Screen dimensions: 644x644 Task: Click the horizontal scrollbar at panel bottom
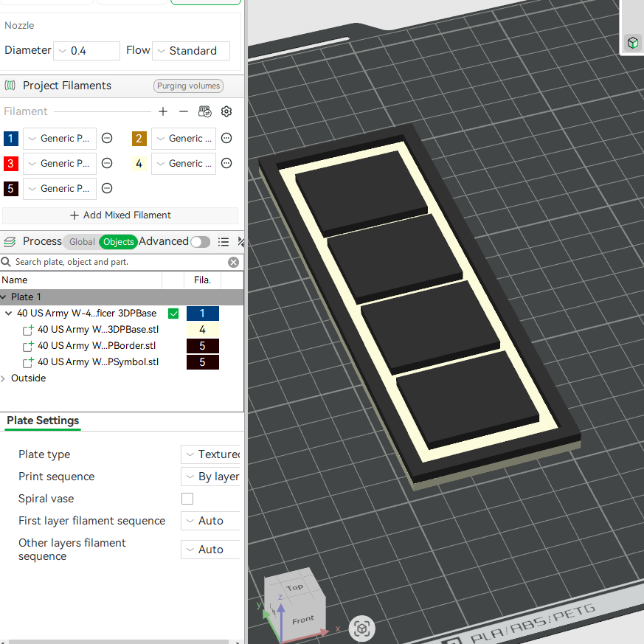click(x=118, y=642)
